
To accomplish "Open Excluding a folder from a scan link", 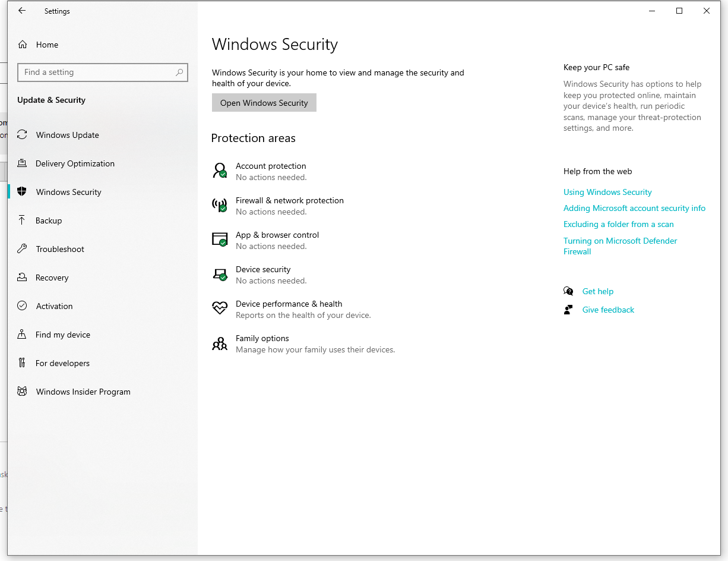I will tap(619, 224).
